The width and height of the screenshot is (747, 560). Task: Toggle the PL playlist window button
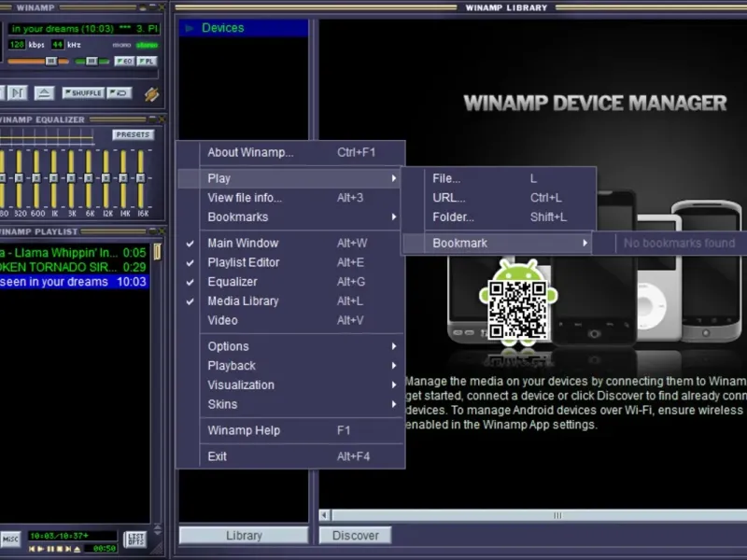(147, 61)
